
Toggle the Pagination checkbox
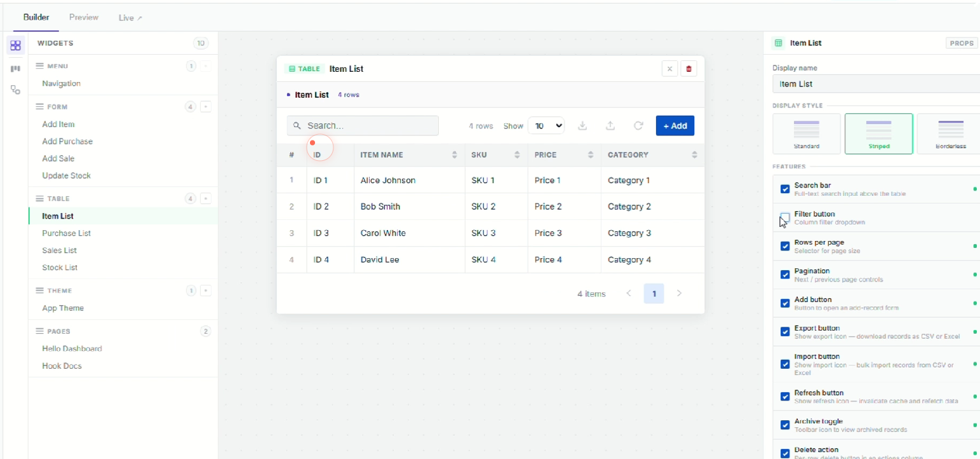(785, 275)
